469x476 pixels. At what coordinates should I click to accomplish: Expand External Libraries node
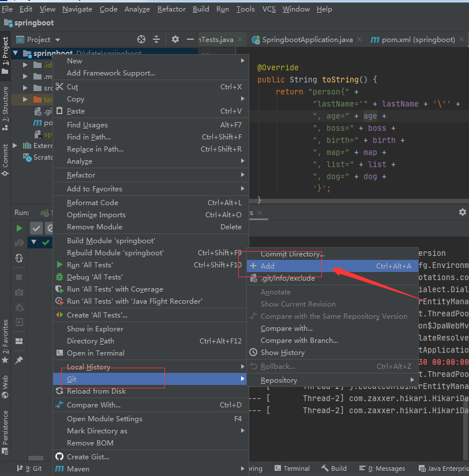click(15, 146)
